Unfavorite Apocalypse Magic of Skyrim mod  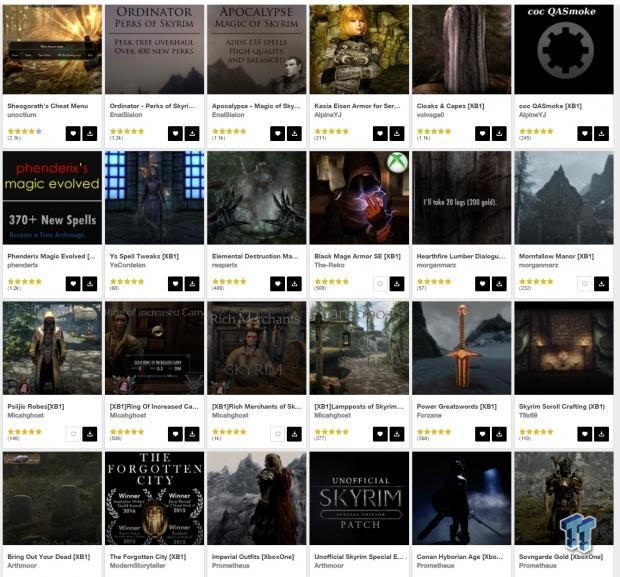278,134
